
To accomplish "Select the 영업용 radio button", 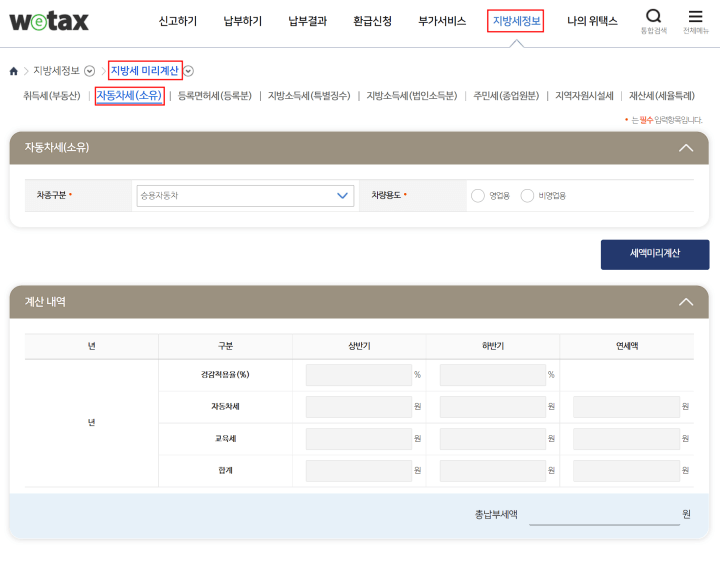I will [478, 196].
